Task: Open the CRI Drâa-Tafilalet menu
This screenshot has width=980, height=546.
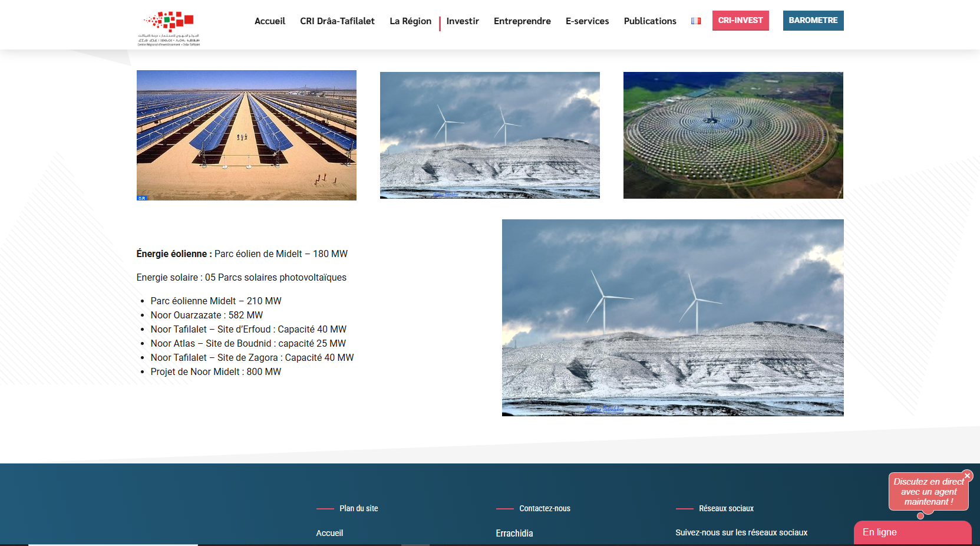Action: [x=337, y=21]
